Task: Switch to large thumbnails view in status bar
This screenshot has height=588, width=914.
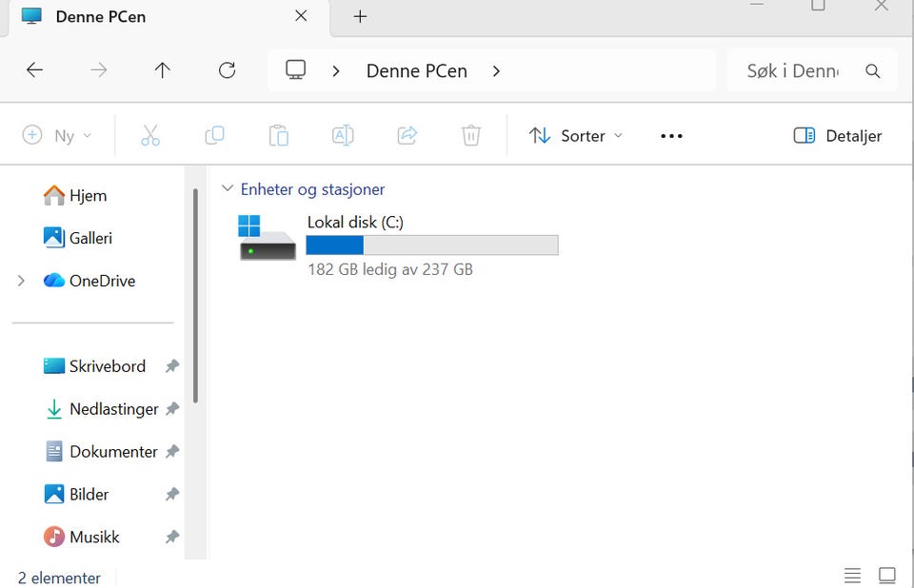Action: click(887, 576)
